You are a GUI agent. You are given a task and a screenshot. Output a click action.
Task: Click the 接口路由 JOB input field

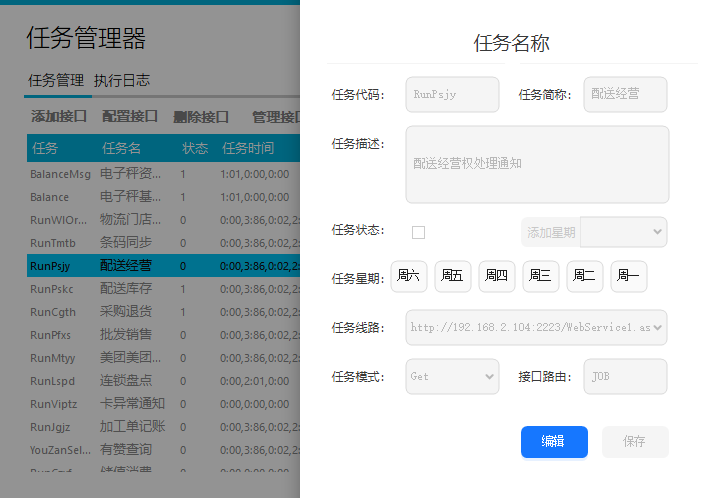625,376
